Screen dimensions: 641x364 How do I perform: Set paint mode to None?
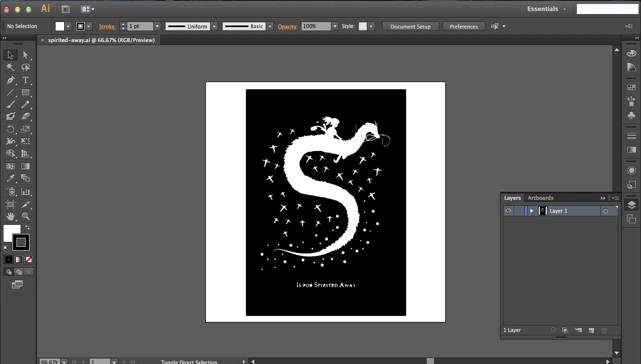click(29, 259)
